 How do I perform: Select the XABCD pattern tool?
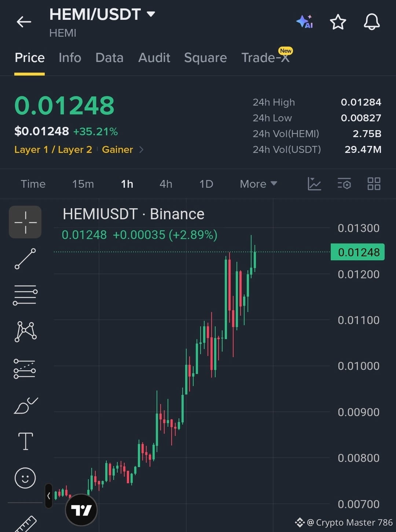pyautogui.click(x=25, y=331)
